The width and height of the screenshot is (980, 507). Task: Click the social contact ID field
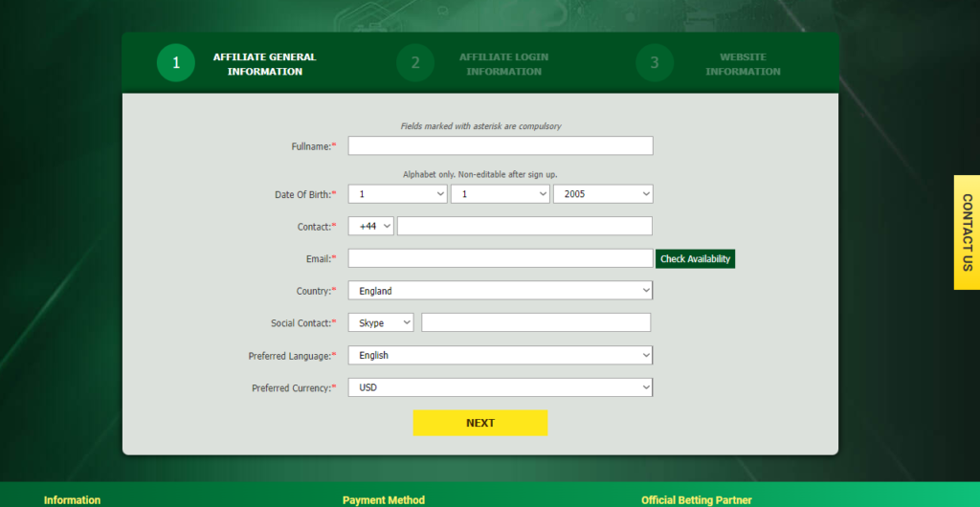536,323
